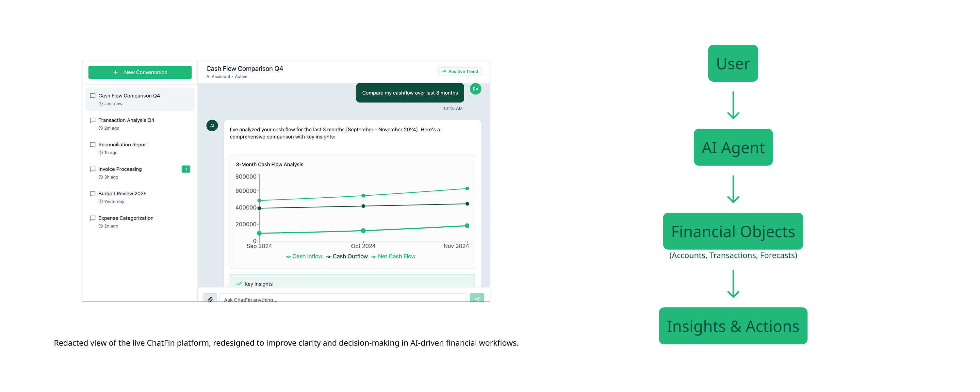The image size is (980, 392).
Task: Toggle Net Cash Flow legend item
Action: click(x=393, y=256)
